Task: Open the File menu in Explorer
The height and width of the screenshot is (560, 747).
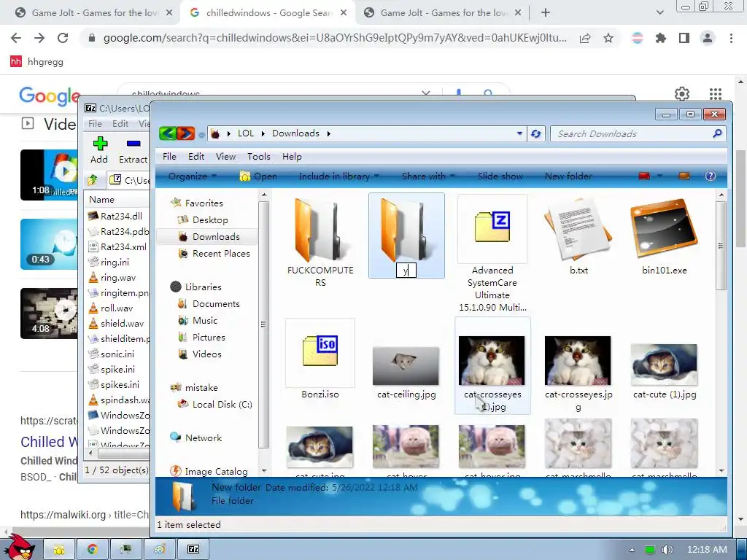Action: click(169, 157)
